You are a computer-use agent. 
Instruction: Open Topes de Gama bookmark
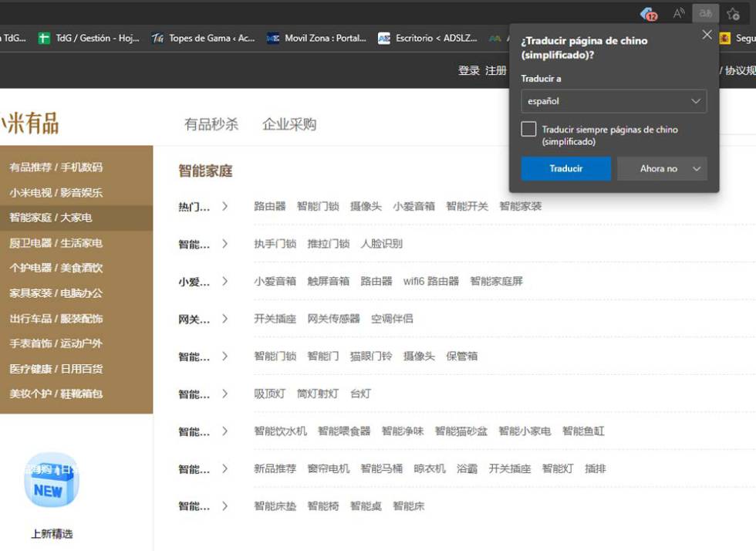tap(203, 38)
